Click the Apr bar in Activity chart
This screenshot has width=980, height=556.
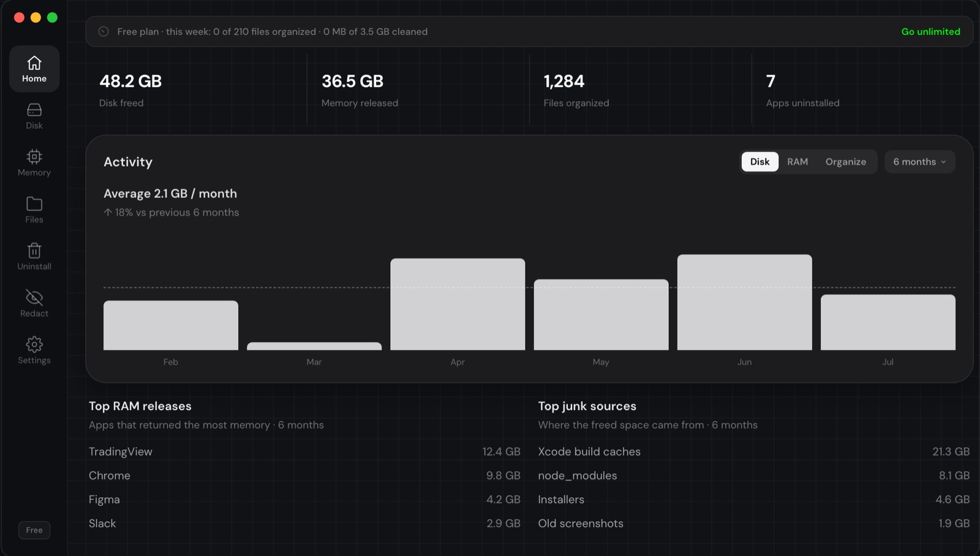(x=458, y=305)
